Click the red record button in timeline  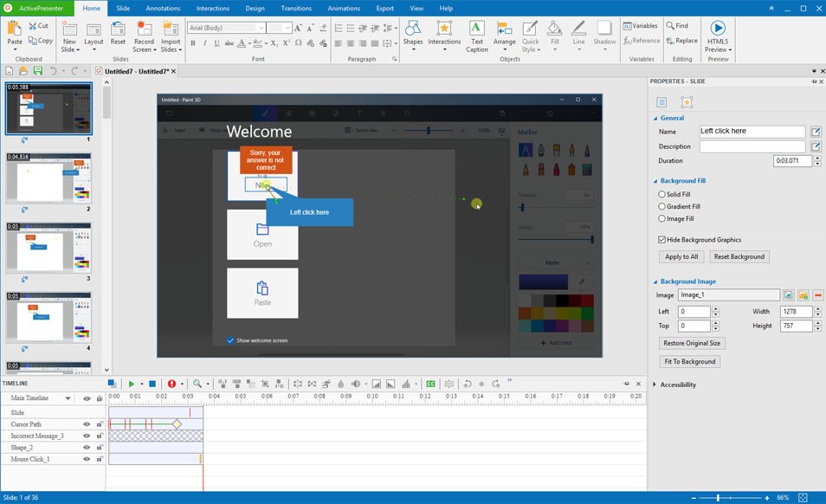pyautogui.click(x=171, y=384)
